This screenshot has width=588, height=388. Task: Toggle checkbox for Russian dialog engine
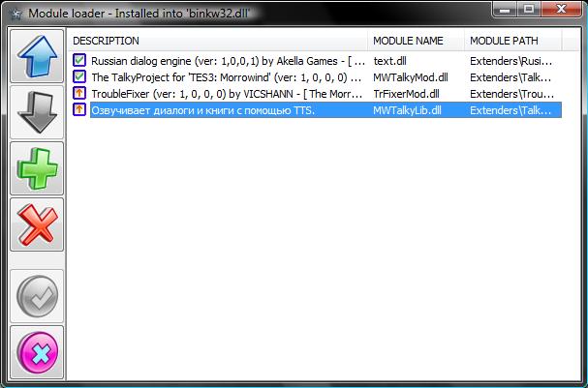(79, 60)
